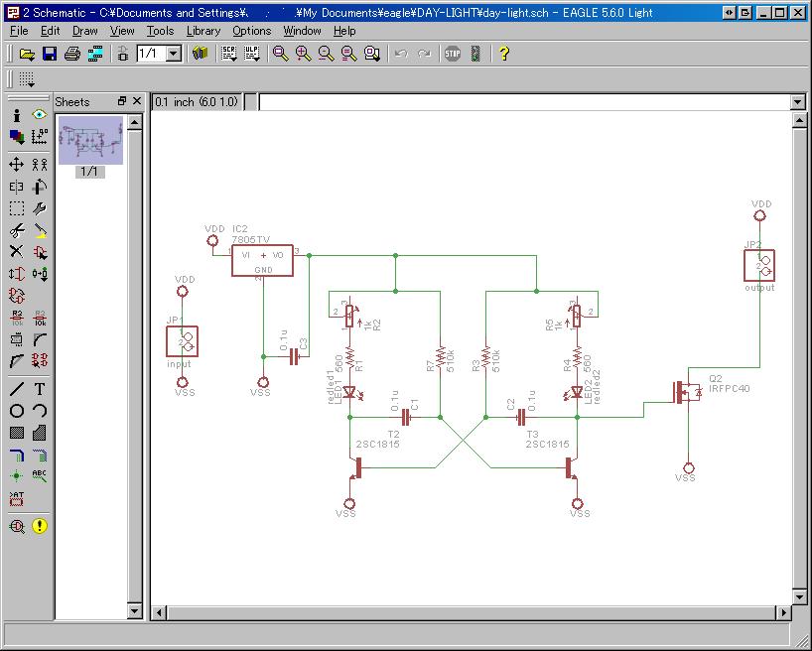Click the Save floppy disk icon
This screenshot has width=812, height=651.
(x=50, y=54)
